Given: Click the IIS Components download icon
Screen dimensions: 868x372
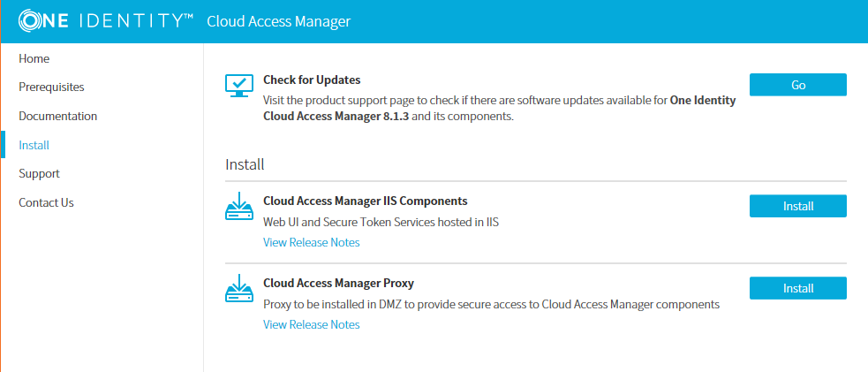Looking at the screenshot, I should (239, 206).
